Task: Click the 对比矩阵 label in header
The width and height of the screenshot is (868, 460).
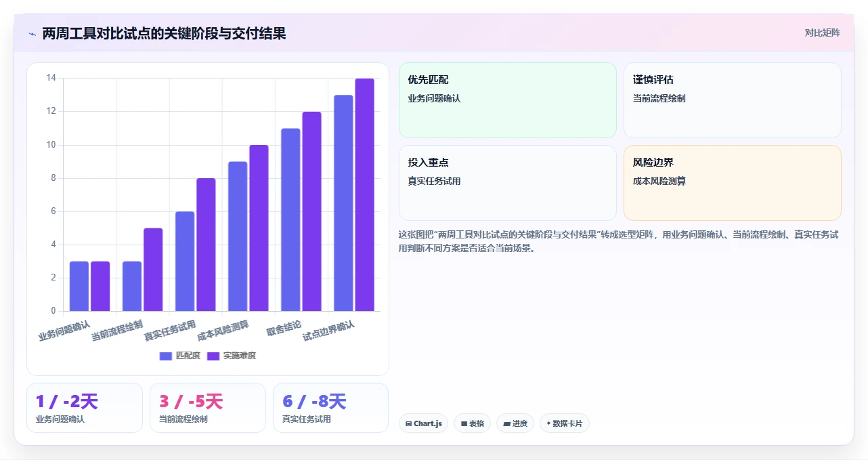Action: [x=823, y=33]
